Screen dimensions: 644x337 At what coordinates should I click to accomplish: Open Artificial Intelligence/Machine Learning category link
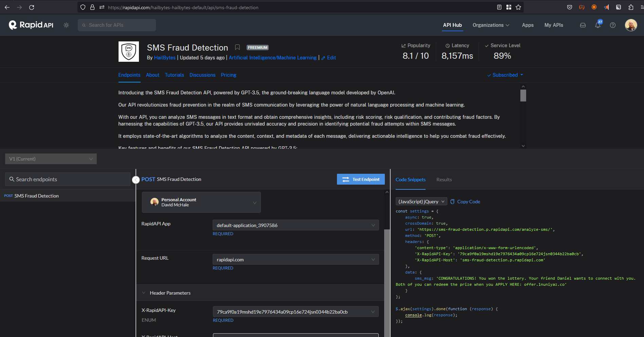273,58
